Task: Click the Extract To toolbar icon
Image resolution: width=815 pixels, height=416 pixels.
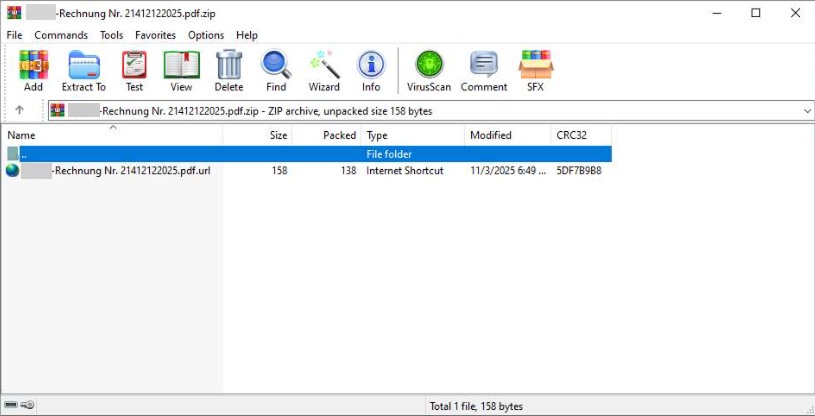Action: 83,70
